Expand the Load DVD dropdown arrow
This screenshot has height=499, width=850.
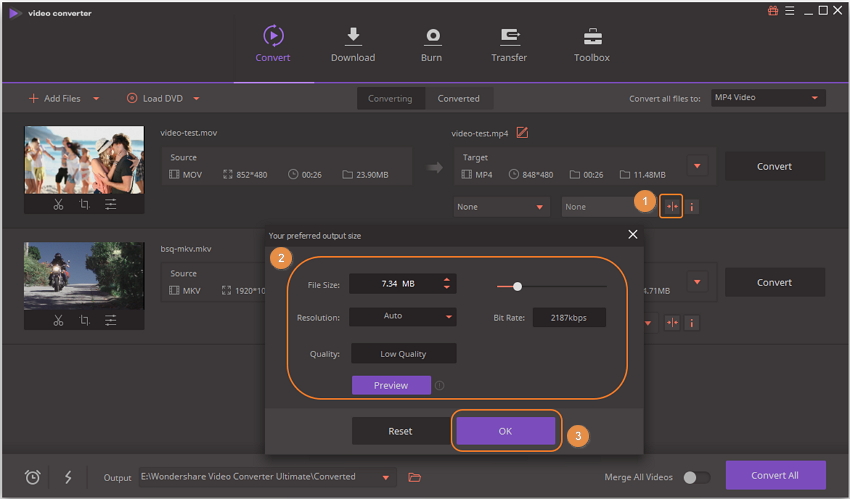pos(196,99)
